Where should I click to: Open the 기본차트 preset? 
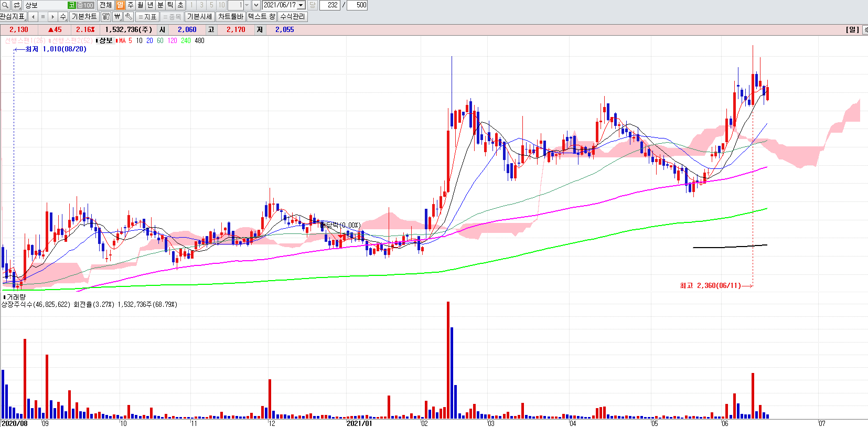(x=84, y=16)
